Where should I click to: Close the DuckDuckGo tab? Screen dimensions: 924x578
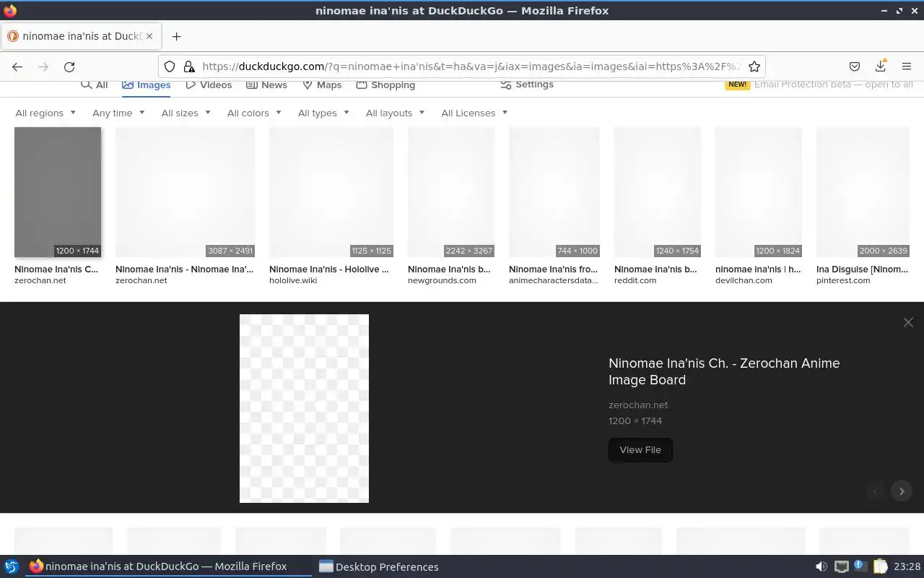pyautogui.click(x=149, y=36)
